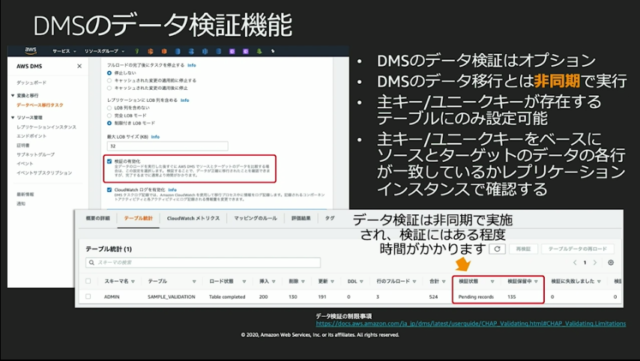Click the refresh icon in table statistics
Image resolution: width=640 pixels, height=361 pixels.
click(497, 249)
